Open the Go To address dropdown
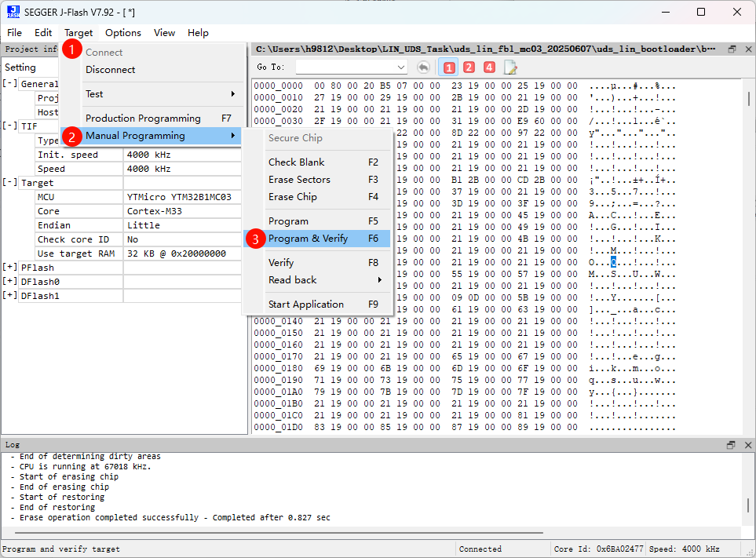Screen dimensions: 756x558 pyautogui.click(x=400, y=67)
